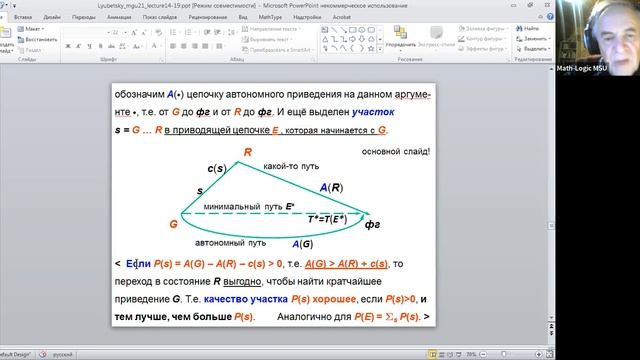Click the zoom out minus button
The width and height of the screenshot is (640, 360).
[483, 354]
